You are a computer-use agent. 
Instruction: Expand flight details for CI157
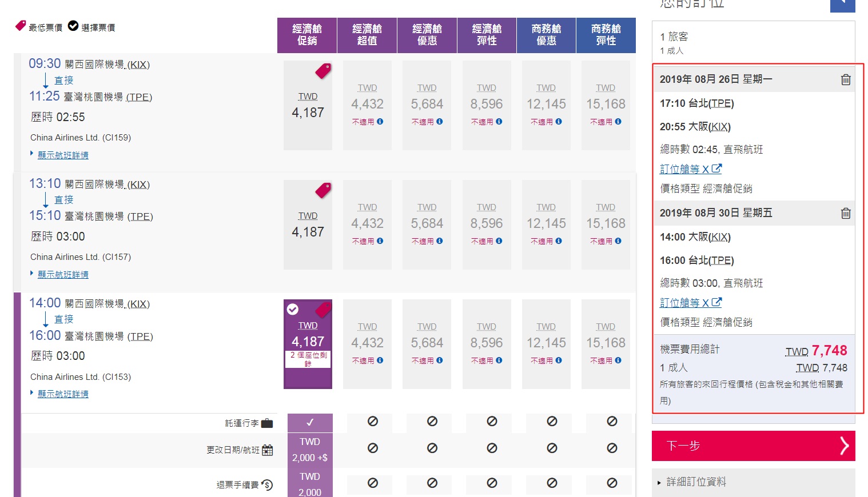63,275
